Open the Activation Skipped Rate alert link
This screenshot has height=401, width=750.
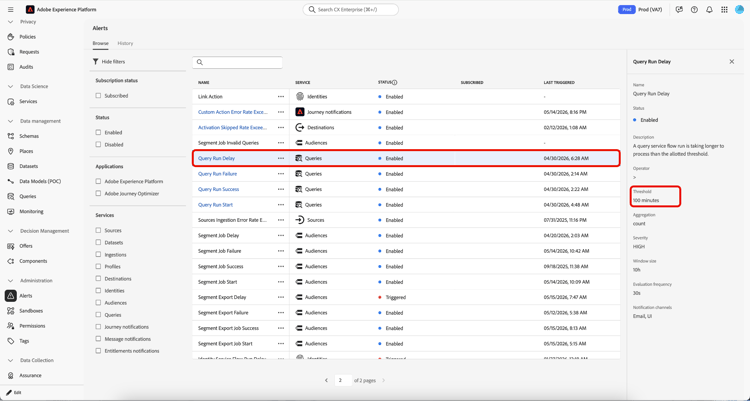233,128
